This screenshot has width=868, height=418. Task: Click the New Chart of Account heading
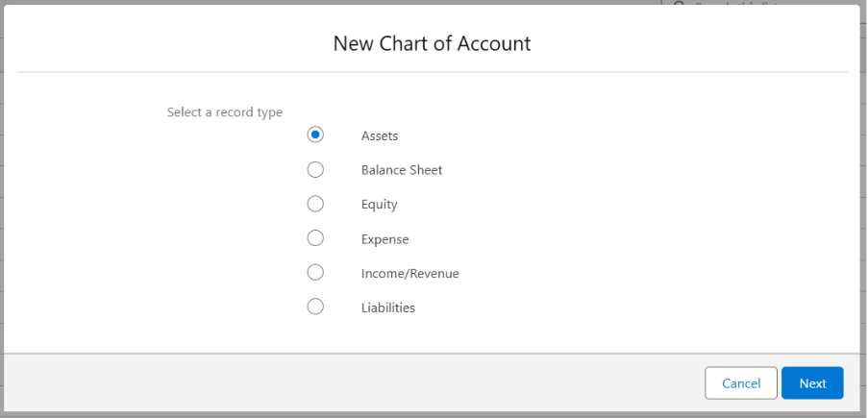tap(432, 43)
